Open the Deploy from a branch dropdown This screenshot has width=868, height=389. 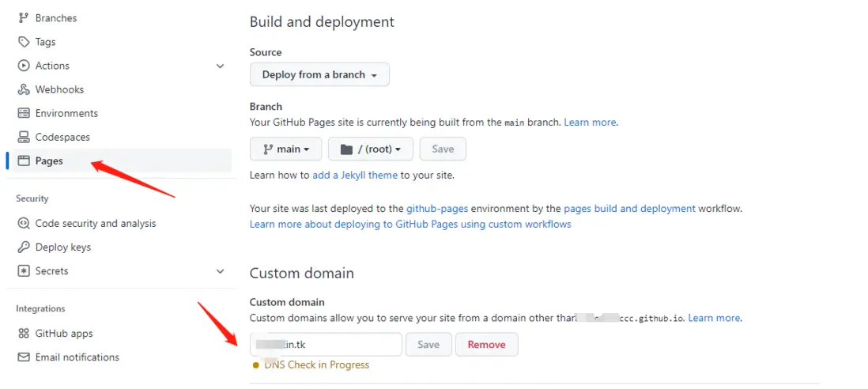click(x=319, y=74)
